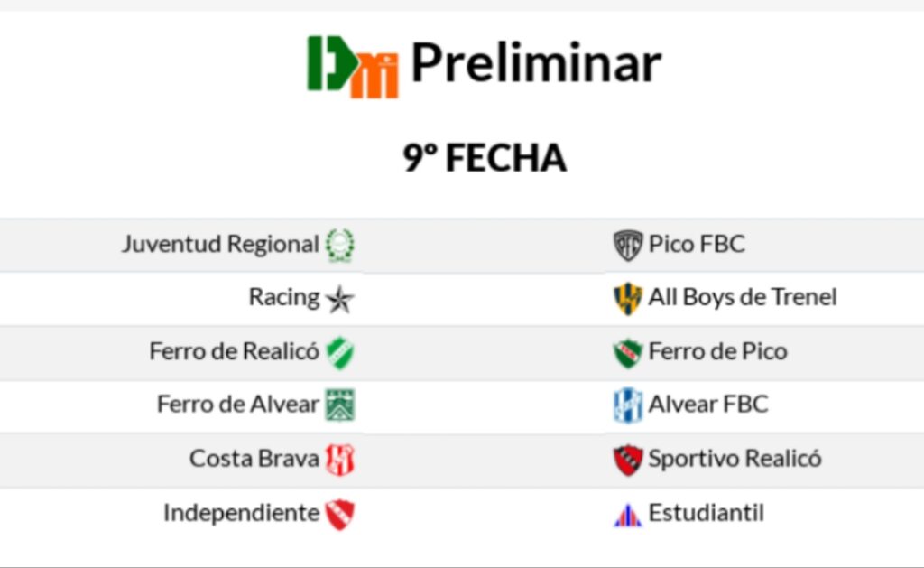Open the Juventud Regional team name
Image resolution: width=924 pixels, height=568 pixels.
220,244
